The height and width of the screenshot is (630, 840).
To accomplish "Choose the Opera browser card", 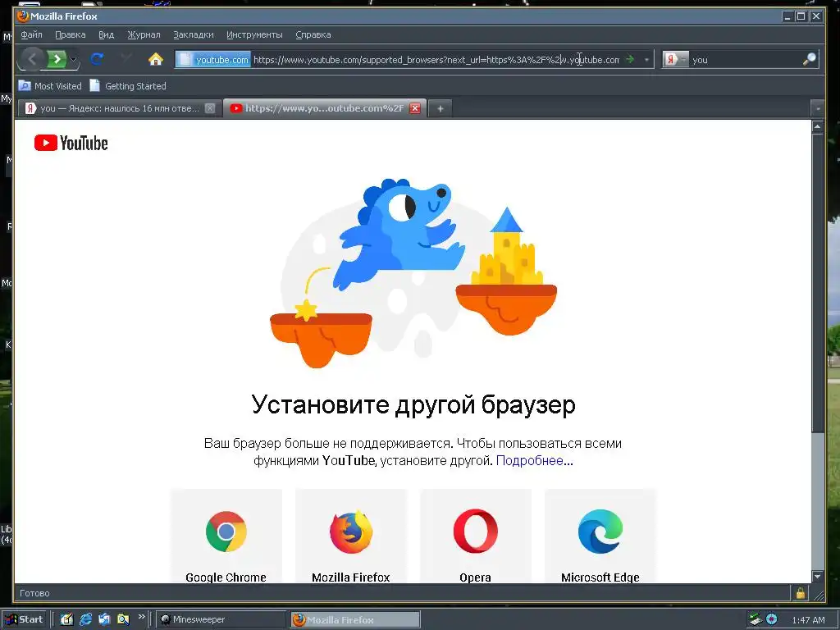I will 476,536.
